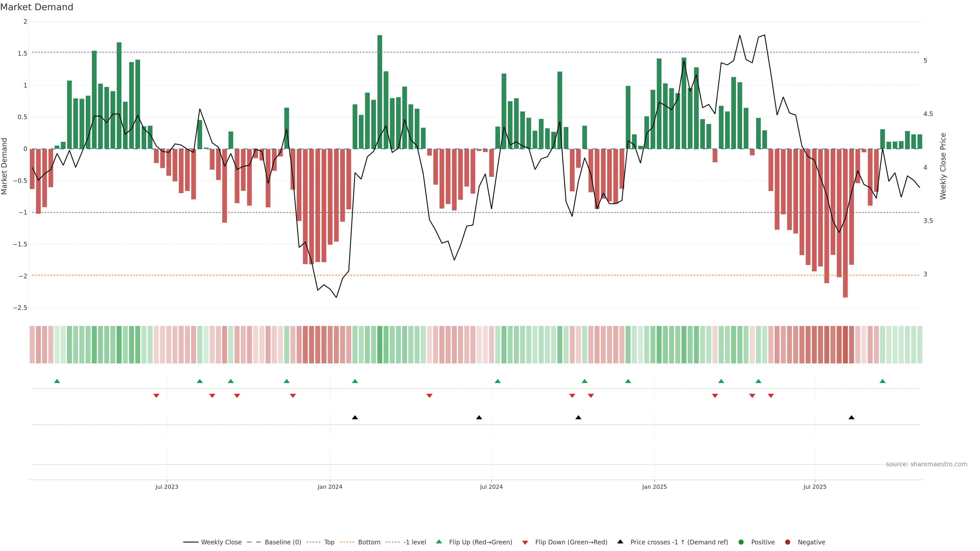Click the Market Demand chart title
This screenshot has height=551, width=980.
click(36, 7)
